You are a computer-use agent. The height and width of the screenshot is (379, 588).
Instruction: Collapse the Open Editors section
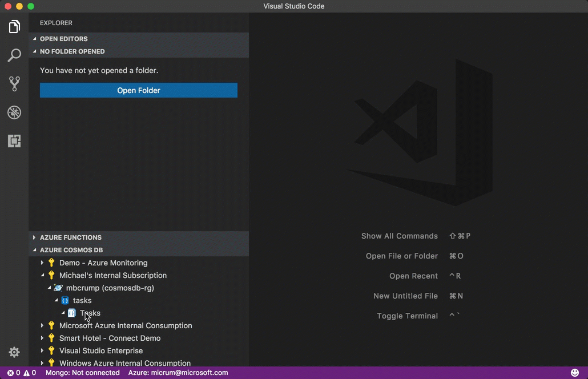click(x=34, y=39)
